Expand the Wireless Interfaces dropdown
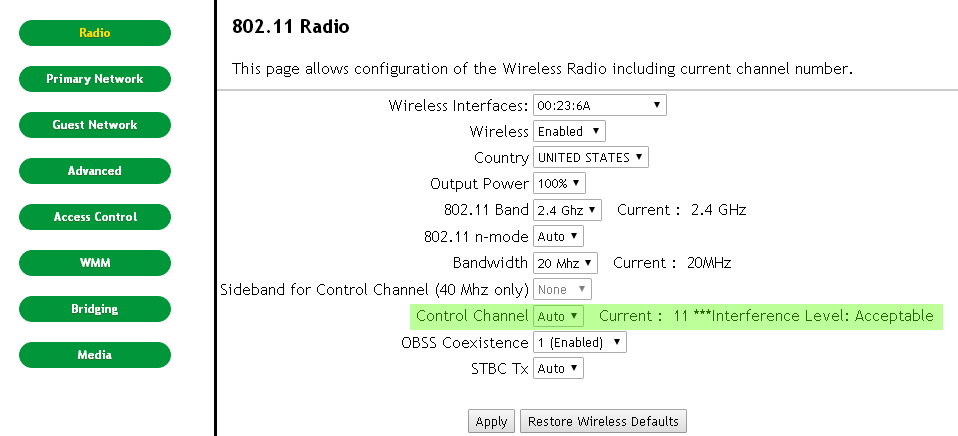Image resolution: width=958 pixels, height=436 pixels. [599, 105]
